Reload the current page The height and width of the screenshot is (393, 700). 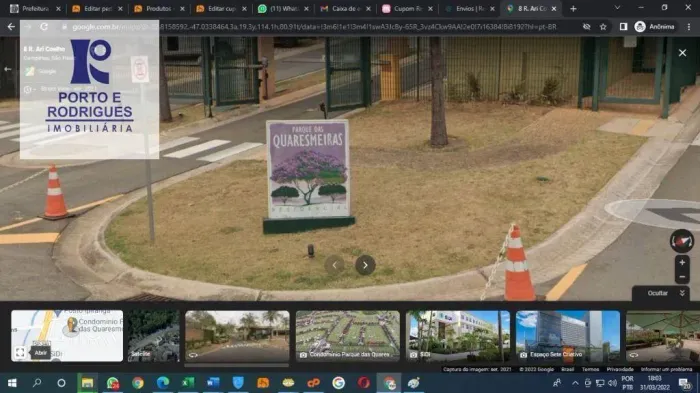pos(44,27)
